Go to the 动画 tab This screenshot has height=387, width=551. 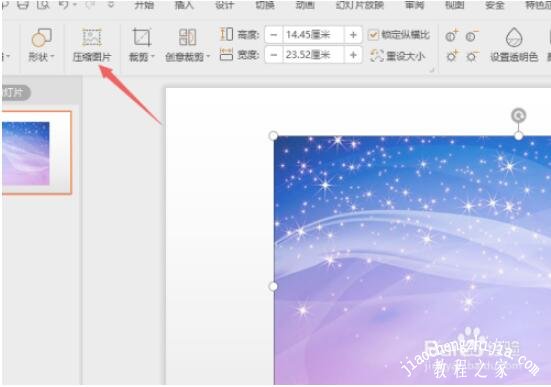click(x=305, y=5)
